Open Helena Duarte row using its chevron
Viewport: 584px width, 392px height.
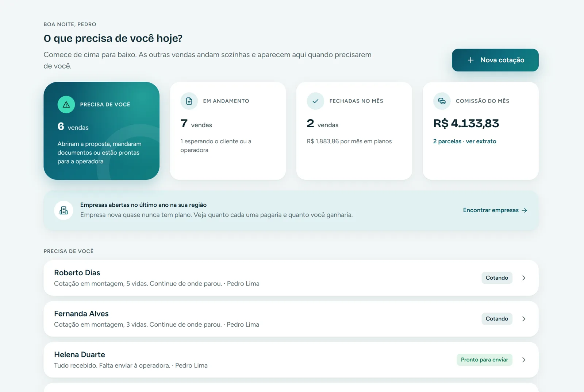524,360
